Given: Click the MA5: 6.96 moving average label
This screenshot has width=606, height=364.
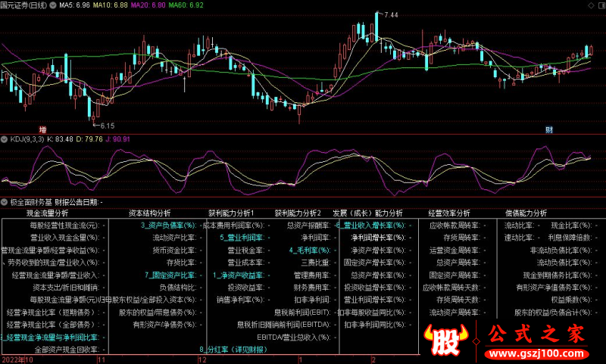Looking at the screenshot, I should pos(74,5).
